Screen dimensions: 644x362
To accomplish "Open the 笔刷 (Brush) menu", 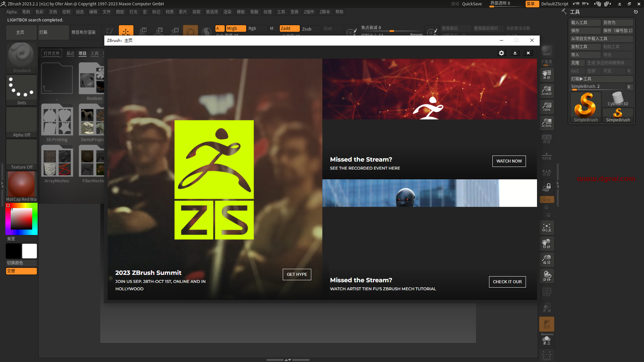I will pyautogui.click(x=26, y=12).
